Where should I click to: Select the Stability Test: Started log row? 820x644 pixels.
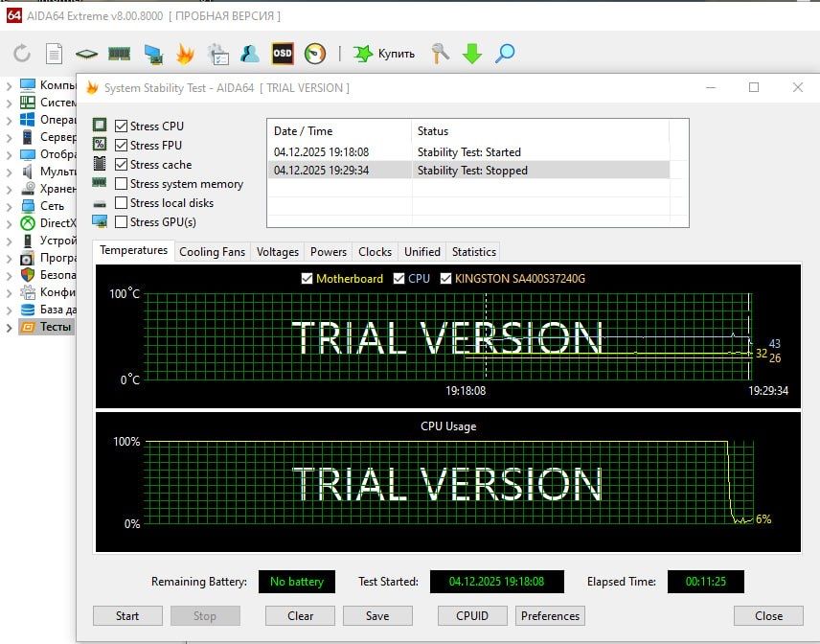(468, 152)
